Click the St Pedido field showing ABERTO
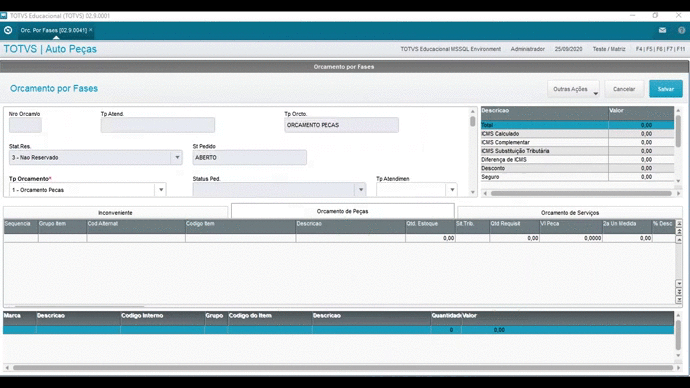The width and height of the screenshot is (690, 388). pyautogui.click(x=250, y=157)
